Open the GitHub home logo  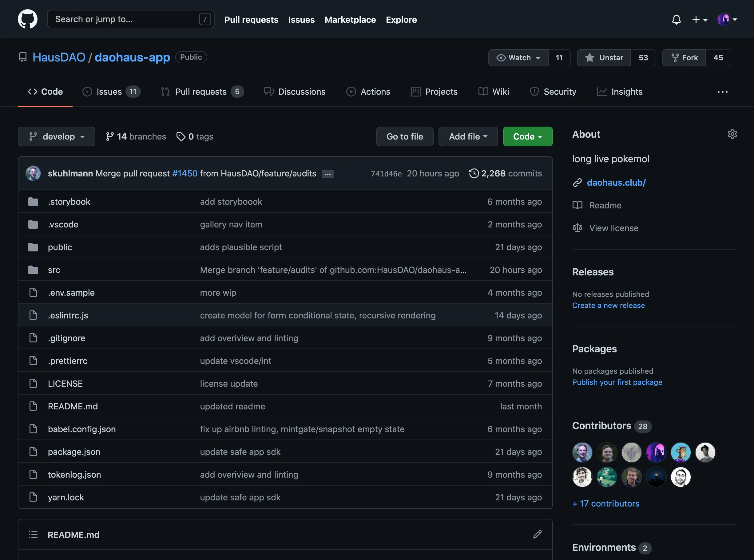click(27, 19)
